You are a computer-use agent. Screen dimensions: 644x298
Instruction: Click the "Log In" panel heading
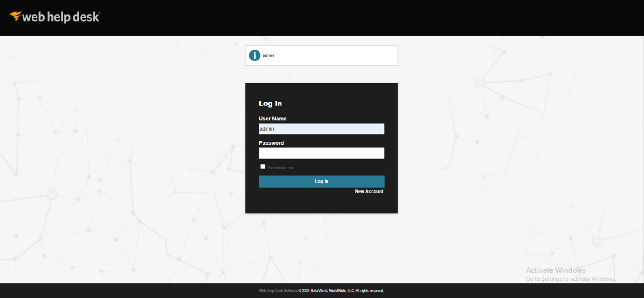(x=270, y=104)
